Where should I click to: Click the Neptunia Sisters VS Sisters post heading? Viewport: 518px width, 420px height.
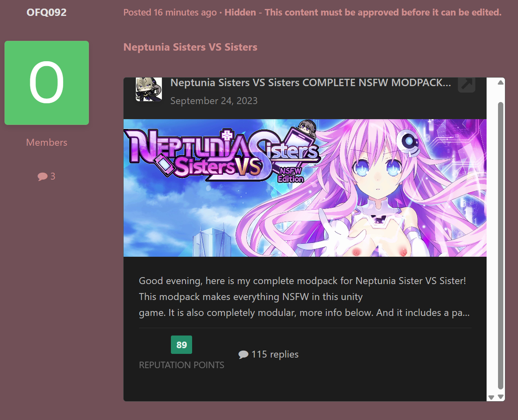pyautogui.click(x=190, y=47)
